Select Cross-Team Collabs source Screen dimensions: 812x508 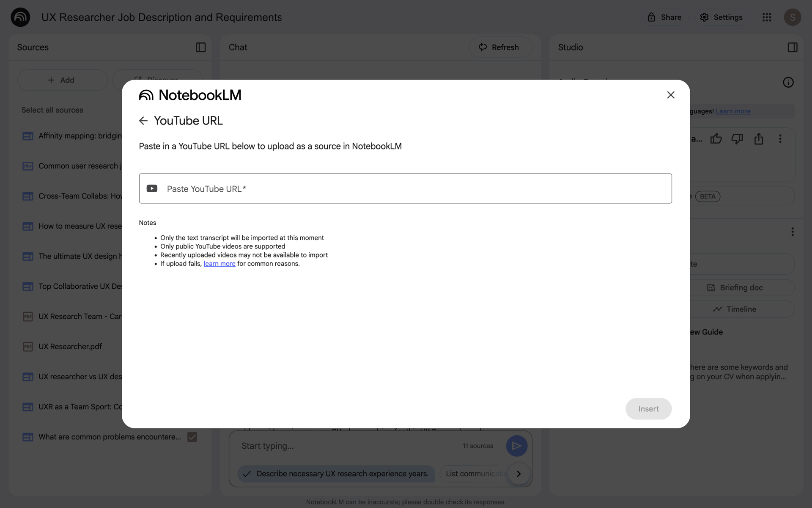tap(80, 196)
